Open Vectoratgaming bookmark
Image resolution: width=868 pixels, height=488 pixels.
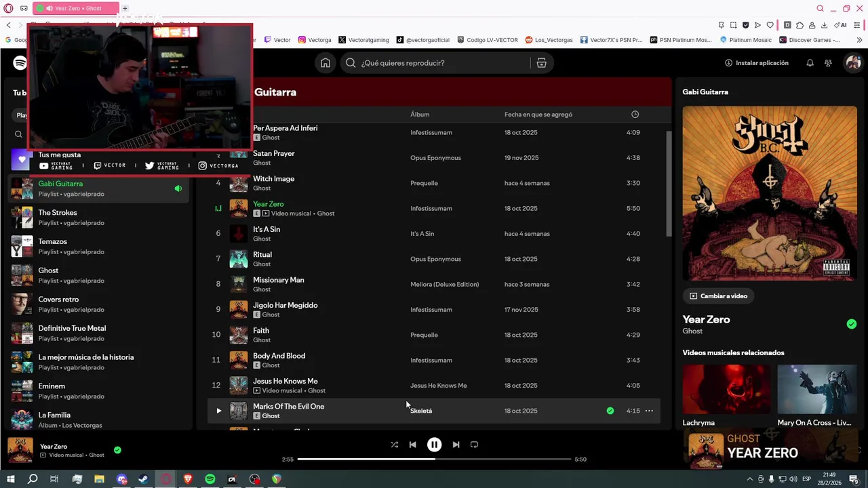[363, 40]
